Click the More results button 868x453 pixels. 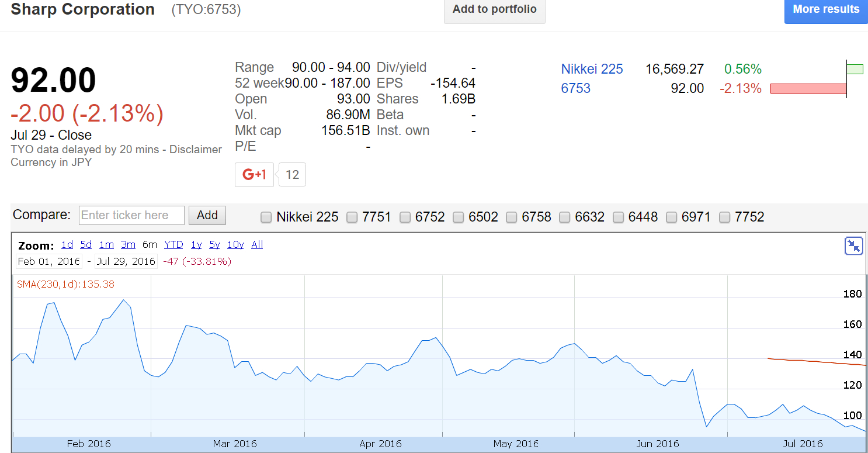[825, 10]
